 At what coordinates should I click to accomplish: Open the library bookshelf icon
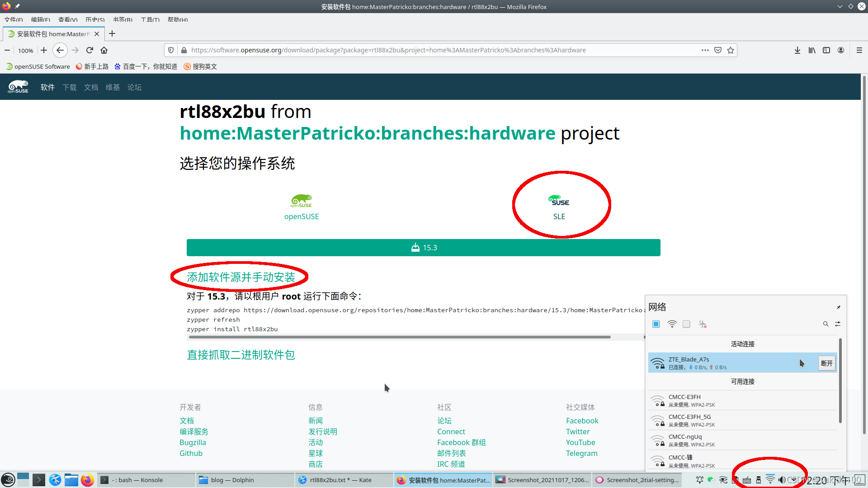coord(812,50)
